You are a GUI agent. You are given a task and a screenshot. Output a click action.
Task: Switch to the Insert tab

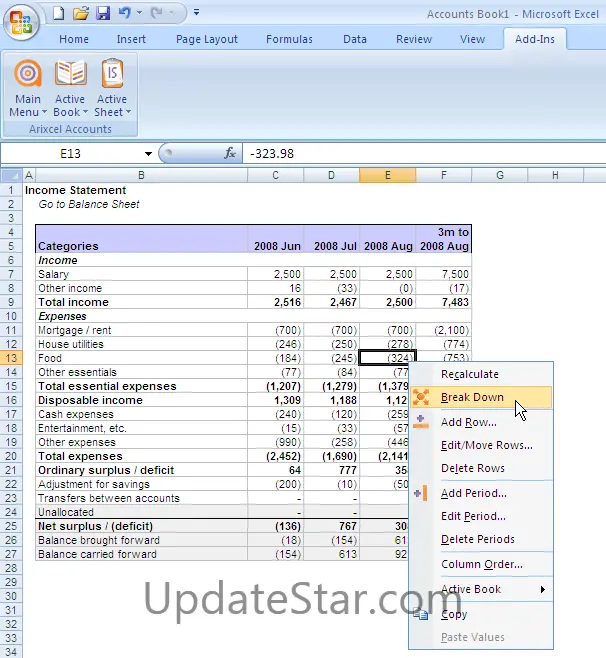click(131, 39)
